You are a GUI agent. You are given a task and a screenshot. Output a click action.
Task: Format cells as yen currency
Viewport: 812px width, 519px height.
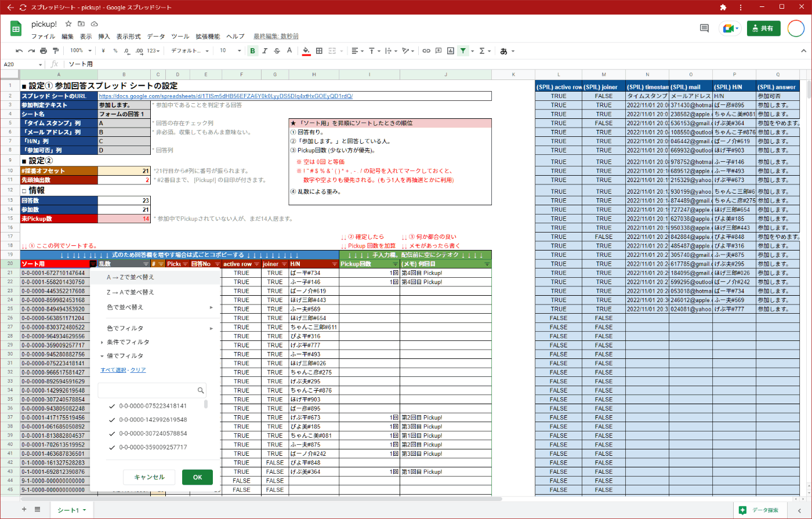tap(103, 51)
